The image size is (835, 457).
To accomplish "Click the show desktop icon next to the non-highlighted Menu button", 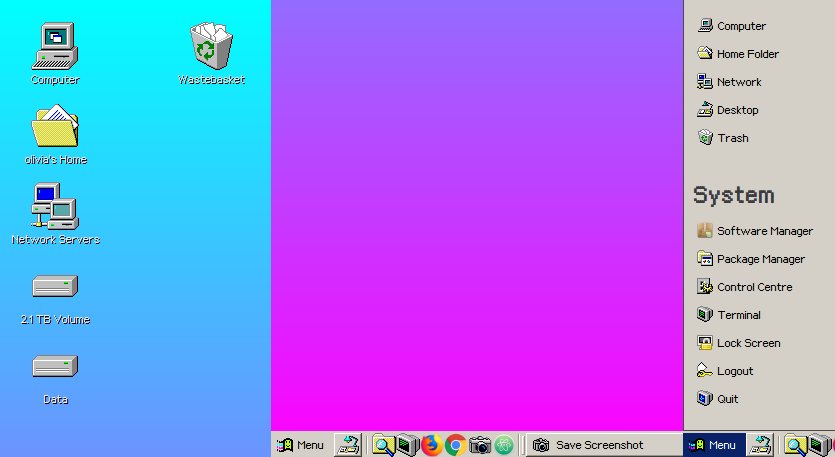I will pyautogui.click(x=348, y=445).
